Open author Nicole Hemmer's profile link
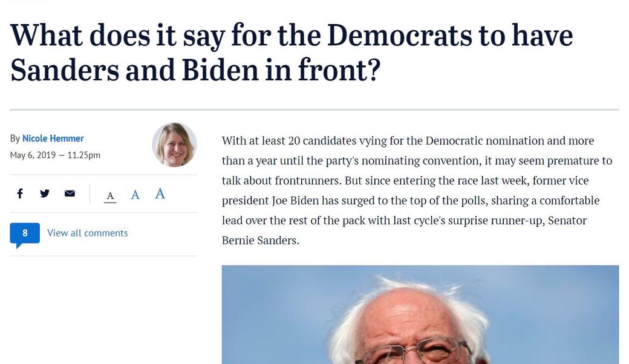The height and width of the screenshot is (364, 629). coord(53,138)
